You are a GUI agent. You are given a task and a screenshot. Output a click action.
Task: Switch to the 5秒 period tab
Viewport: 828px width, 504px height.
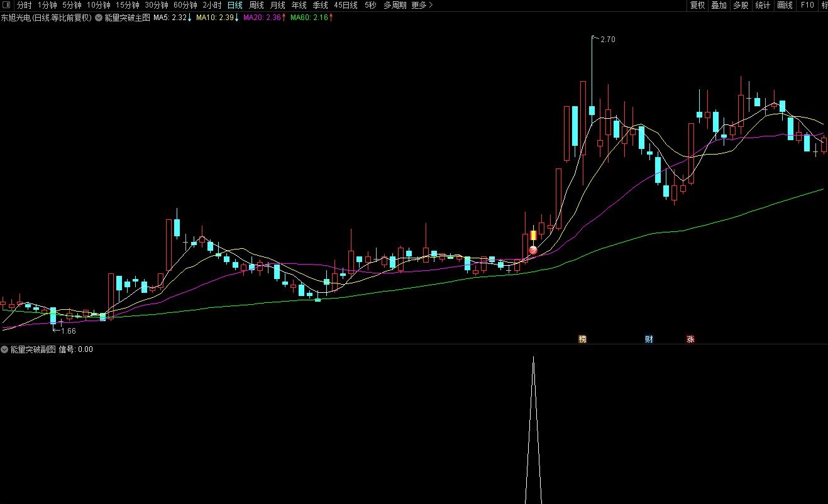(370, 5)
